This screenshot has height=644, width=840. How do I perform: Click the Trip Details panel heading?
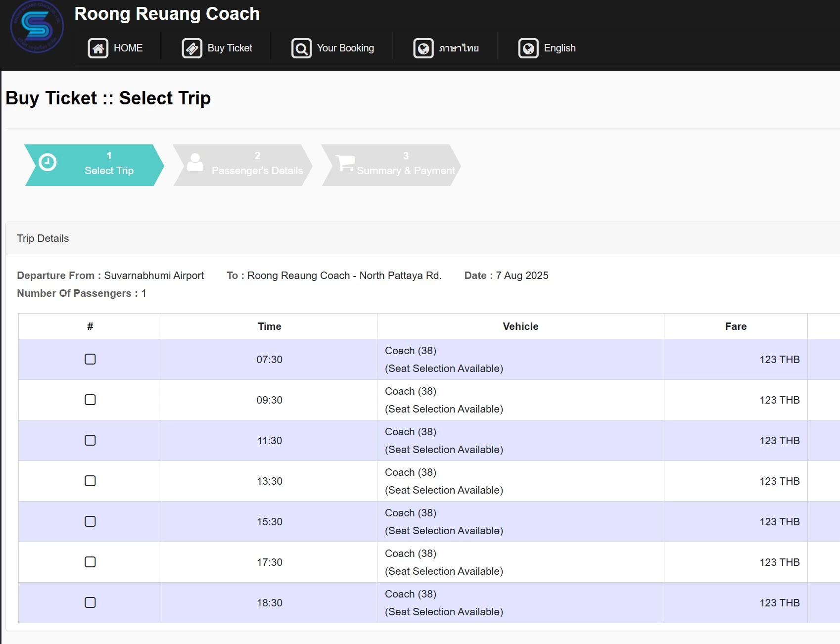coord(43,238)
